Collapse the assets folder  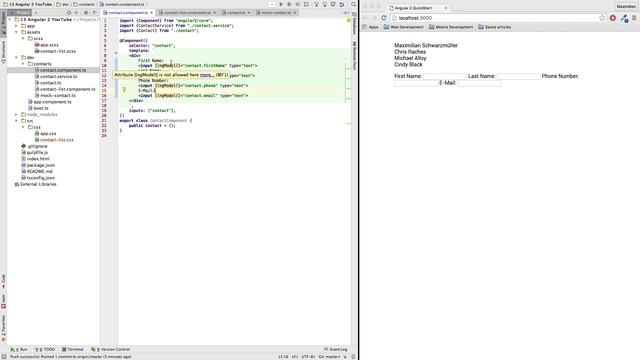16,32
